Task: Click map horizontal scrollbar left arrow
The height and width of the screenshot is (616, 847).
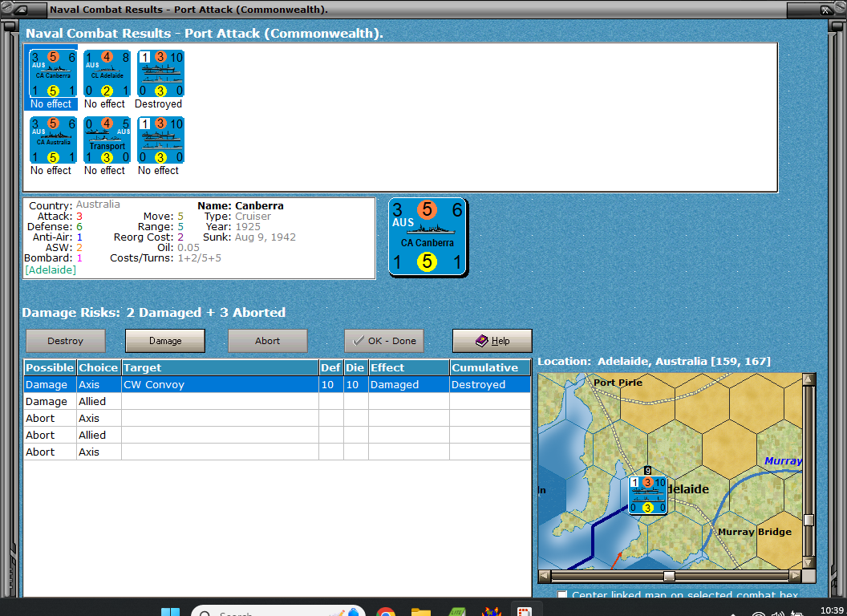Action: [x=545, y=576]
